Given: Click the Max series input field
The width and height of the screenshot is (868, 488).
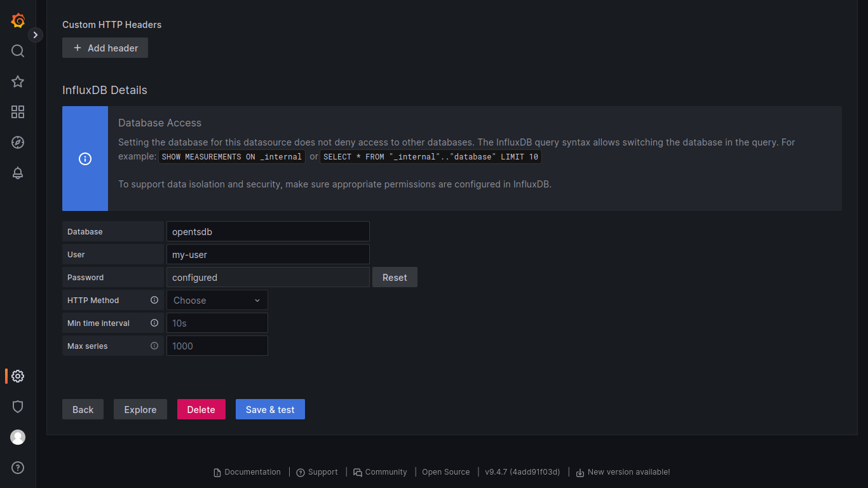Looking at the screenshot, I should [217, 346].
